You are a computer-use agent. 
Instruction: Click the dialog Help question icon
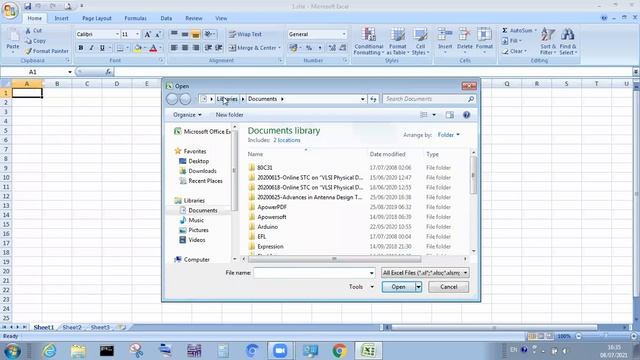[x=467, y=115]
